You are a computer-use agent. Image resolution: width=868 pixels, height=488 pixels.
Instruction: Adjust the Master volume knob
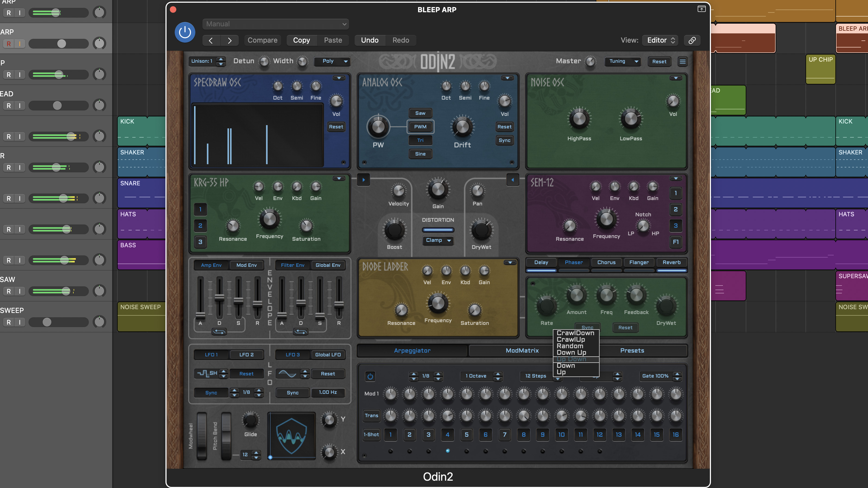(x=590, y=62)
